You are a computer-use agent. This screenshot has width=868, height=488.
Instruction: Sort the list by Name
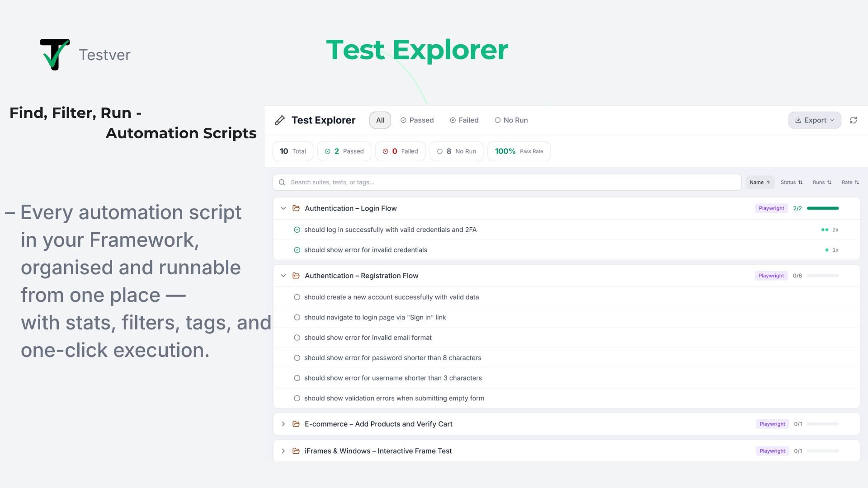coord(760,183)
